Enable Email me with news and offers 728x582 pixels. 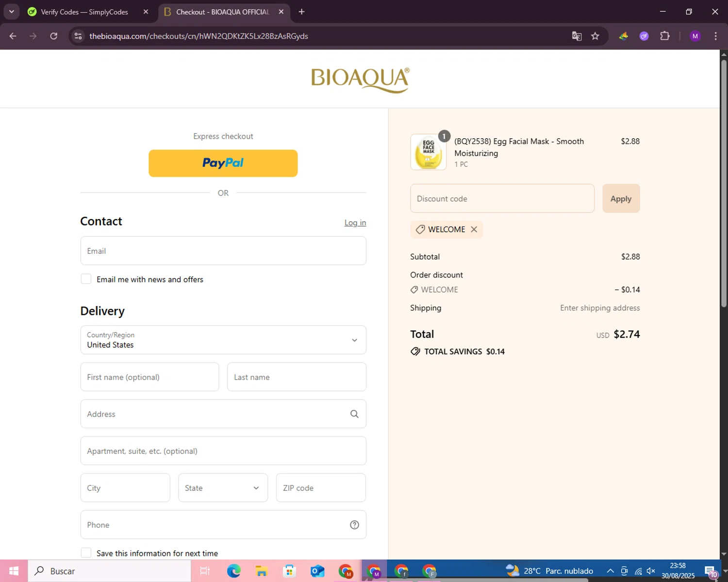pyautogui.click(x=86, y=279)
